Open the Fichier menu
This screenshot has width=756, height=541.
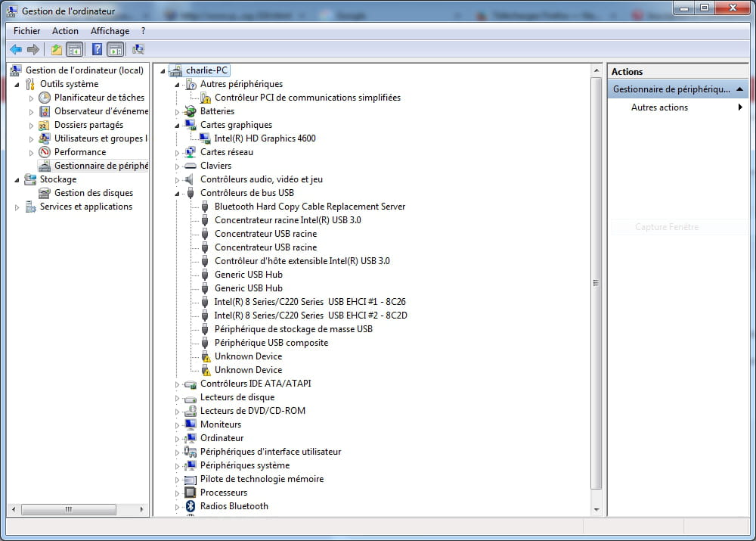tap(26, 31)
